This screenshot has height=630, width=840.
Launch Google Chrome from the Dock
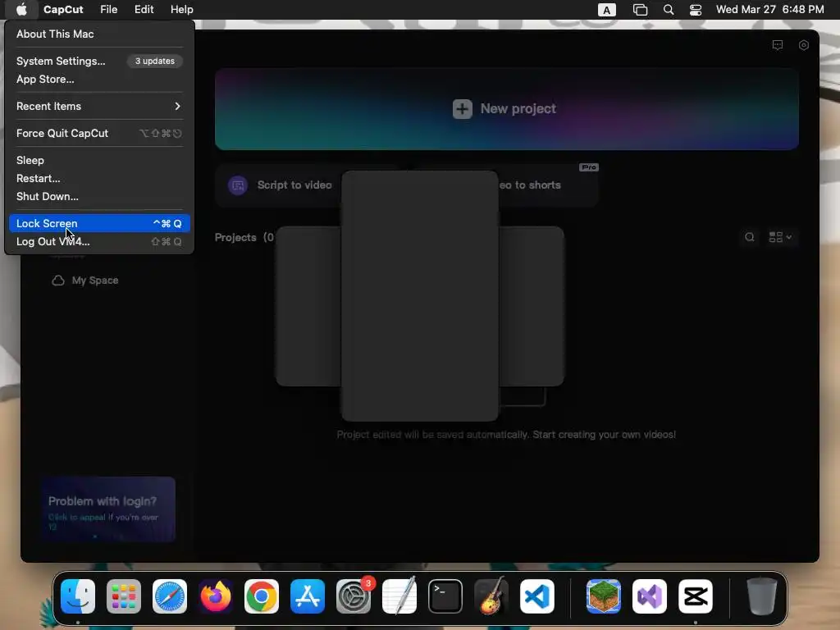262,596
